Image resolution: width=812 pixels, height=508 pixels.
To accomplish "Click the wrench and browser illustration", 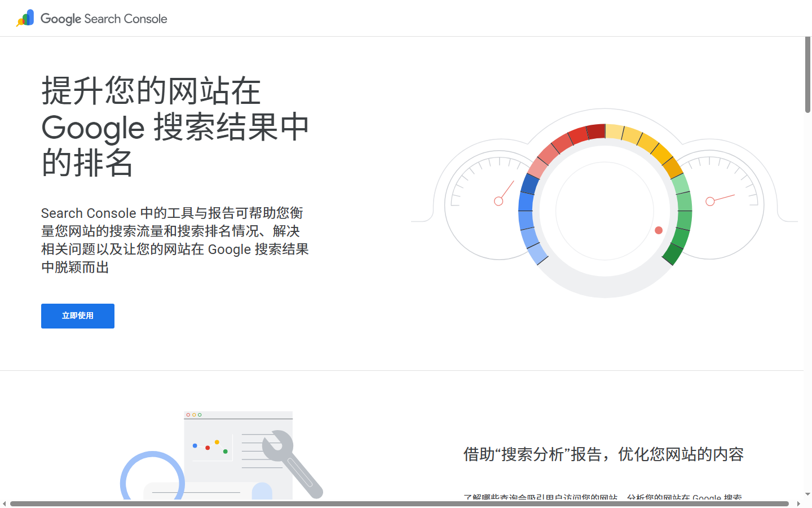I will (x=222, y=456).
